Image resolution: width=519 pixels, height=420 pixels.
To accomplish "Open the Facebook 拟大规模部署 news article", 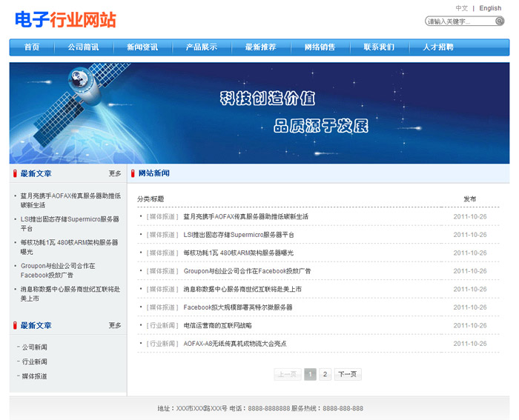I will click(x=238, y=307).
